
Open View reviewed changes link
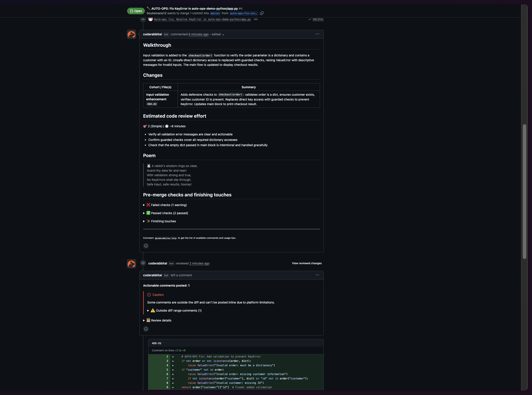[307, 263]
